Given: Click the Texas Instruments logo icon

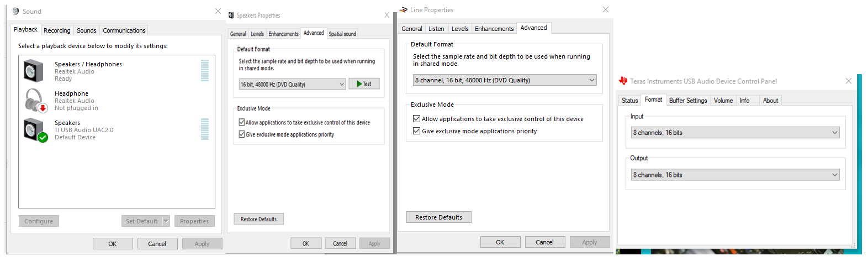Looking at the screenshot, I should point(623,81).
